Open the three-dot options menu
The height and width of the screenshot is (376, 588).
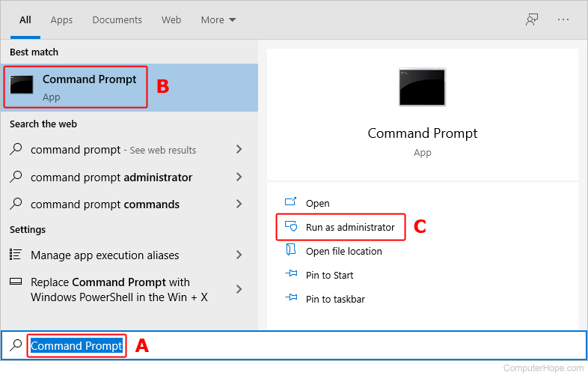563,19
